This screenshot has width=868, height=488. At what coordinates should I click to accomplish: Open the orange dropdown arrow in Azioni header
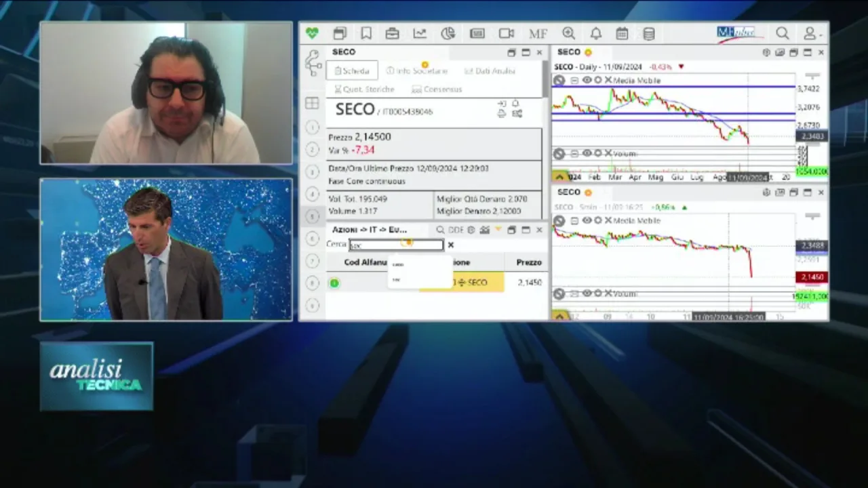[498, 230]
